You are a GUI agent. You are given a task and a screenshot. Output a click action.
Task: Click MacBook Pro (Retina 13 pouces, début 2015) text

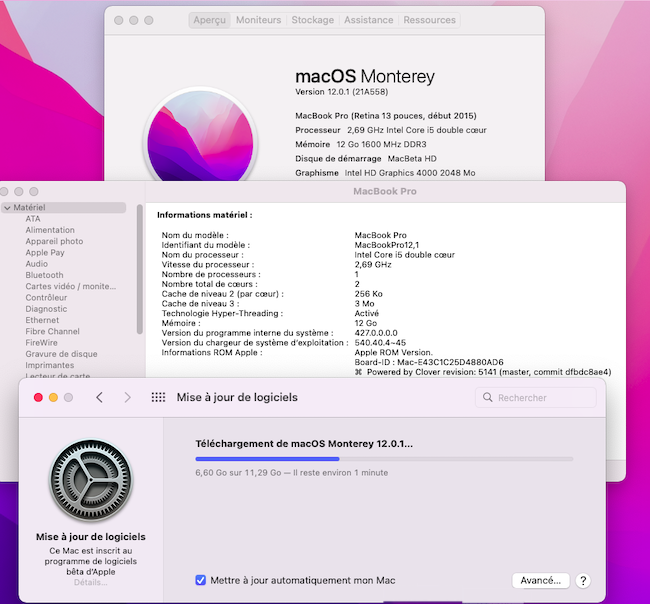tap(386, 116)
